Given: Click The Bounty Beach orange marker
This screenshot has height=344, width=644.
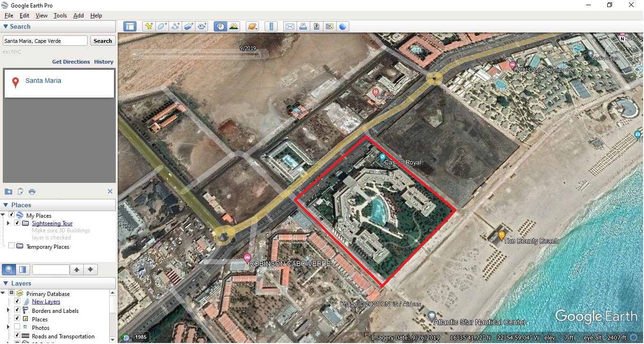Looking at the screenshot, I should point(502,235).
